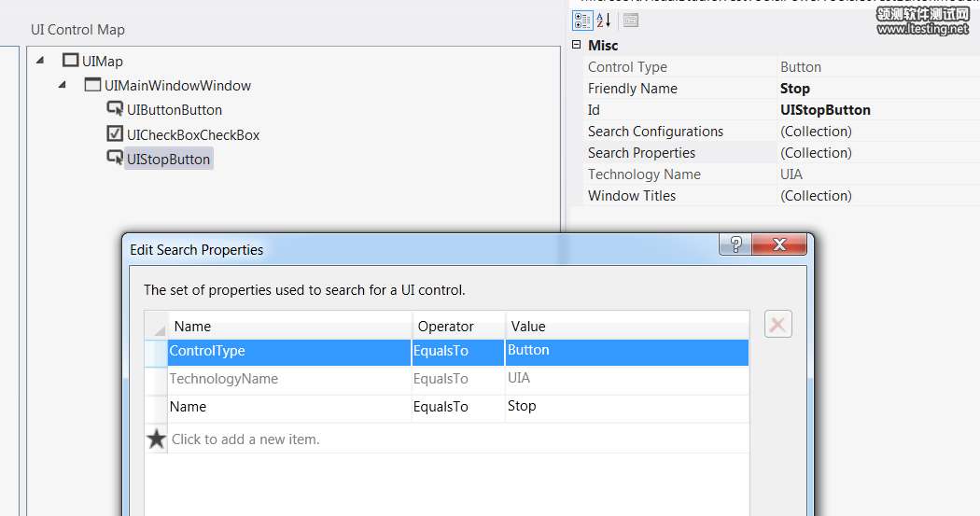Click the star icon for the new item row
Image resolution: width=980 pixels, height=516 pixels.
tap(156, 439)
